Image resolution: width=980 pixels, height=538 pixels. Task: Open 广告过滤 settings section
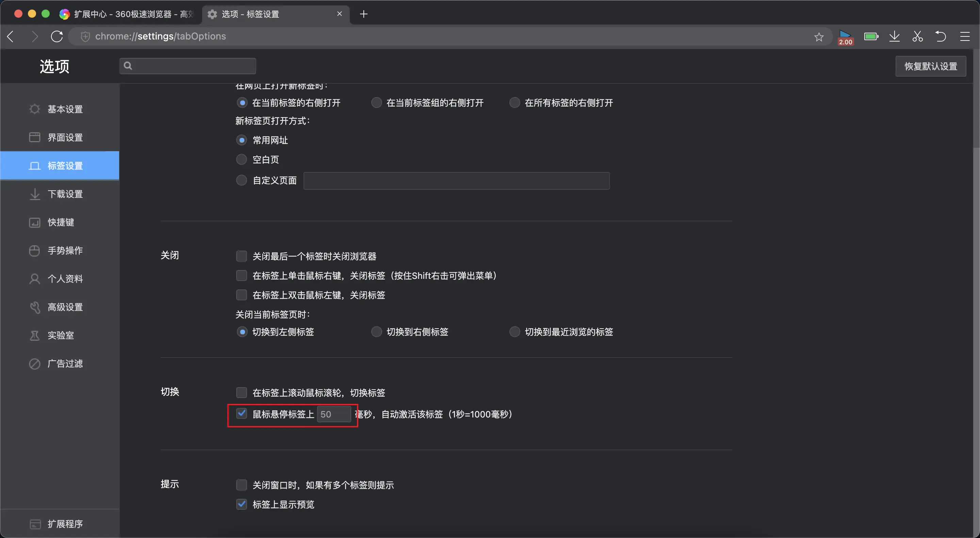tap(60, 364)
